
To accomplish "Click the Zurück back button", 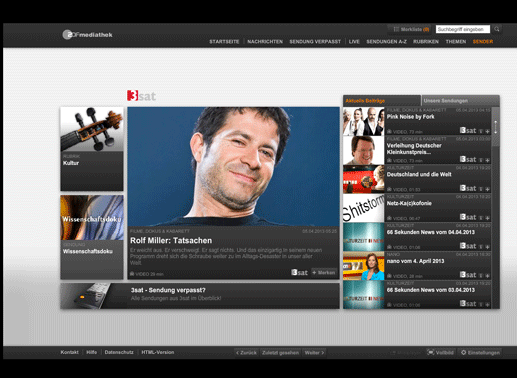I will pyautogui.click(x=246, y=353).
